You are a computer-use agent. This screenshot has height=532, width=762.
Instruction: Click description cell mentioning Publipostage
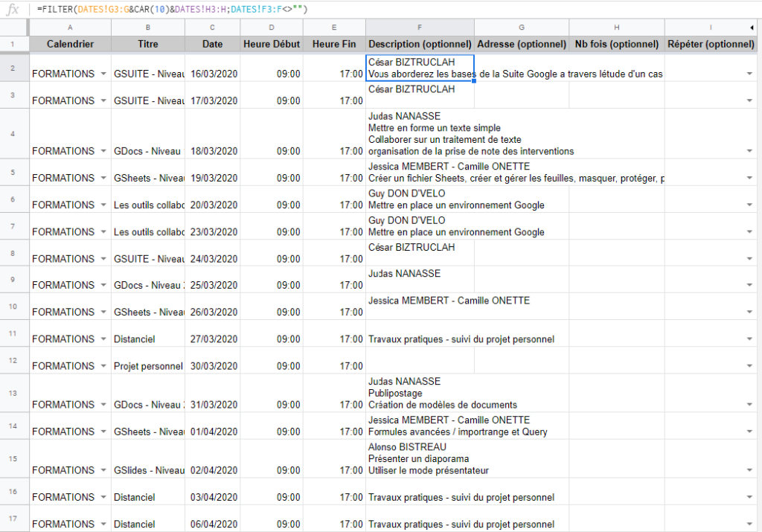click(420, 393)
